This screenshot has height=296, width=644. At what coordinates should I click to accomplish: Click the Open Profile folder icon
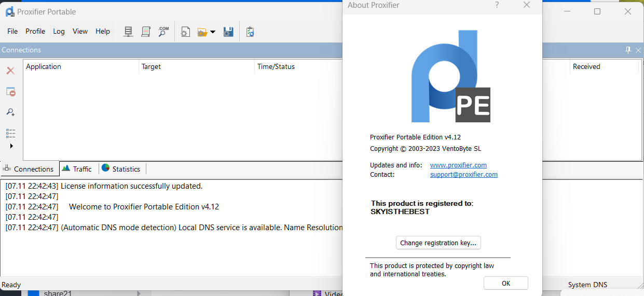[x=202, y=32]
